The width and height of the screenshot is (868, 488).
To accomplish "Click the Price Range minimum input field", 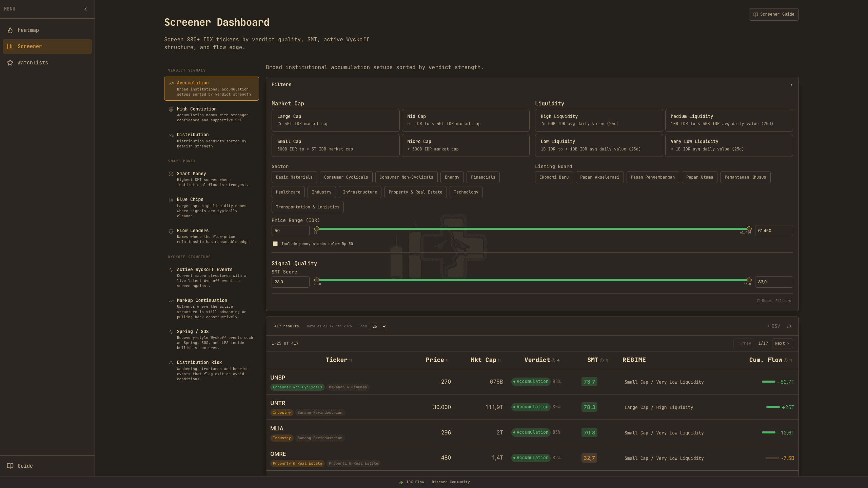I will (x=290, y=231).
